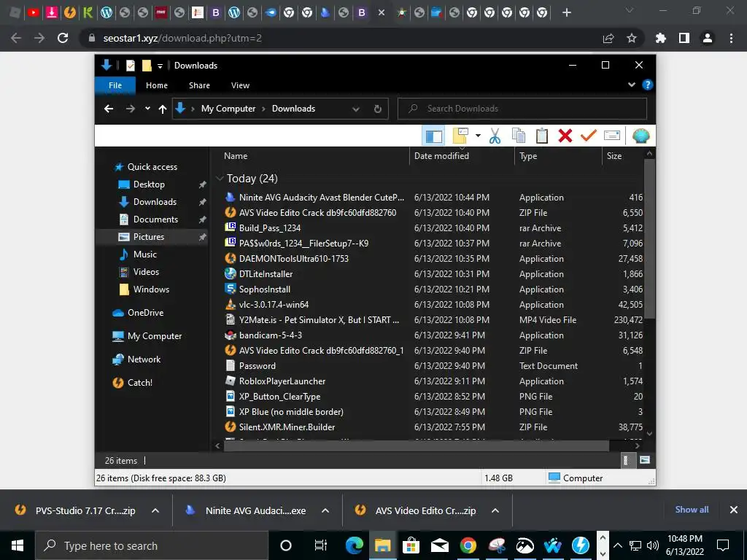Image resolution: width=747 pixels, height=560 pixels.
Task: Expand the ribbon with the chevron
Action: (631, 85)
